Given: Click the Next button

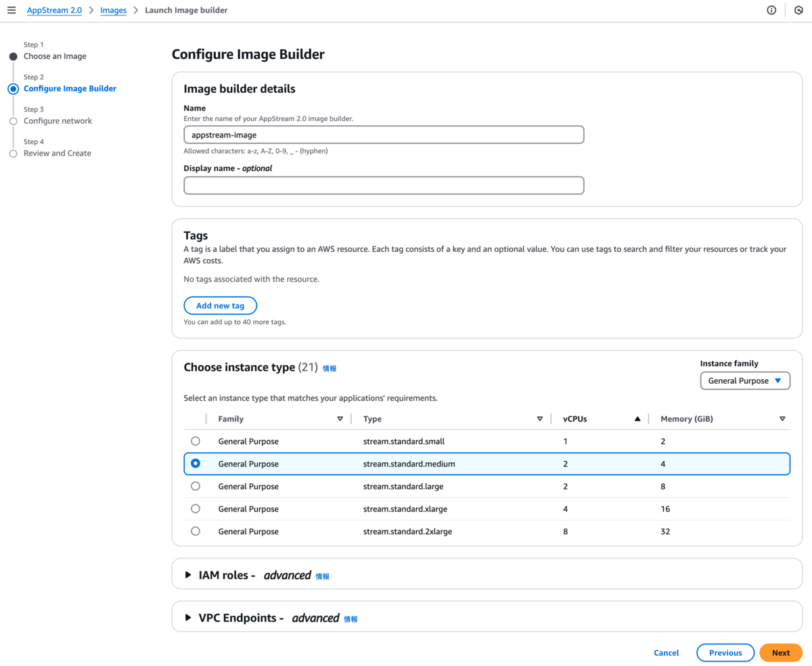Looking at the screenshot, I should [781, 653].
